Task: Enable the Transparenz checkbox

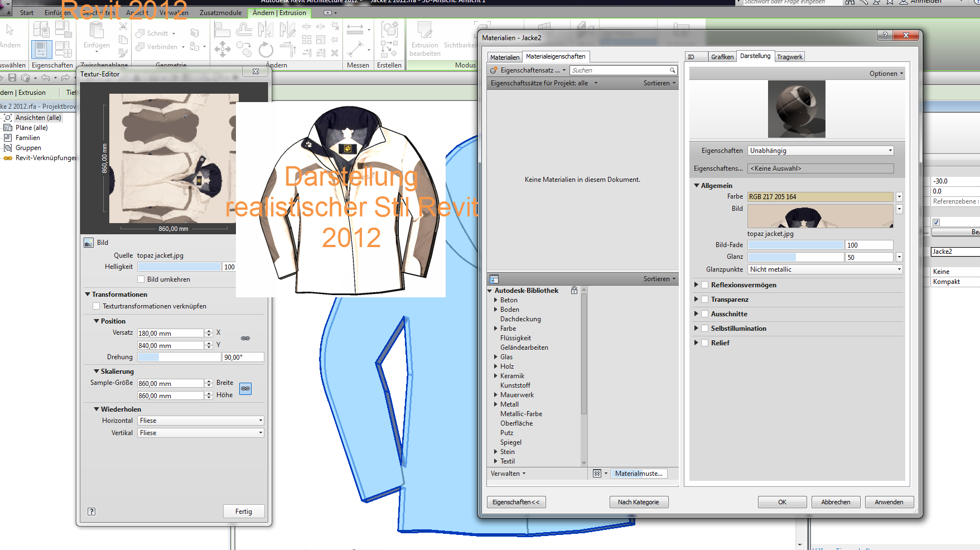Action: pyautogui.click(x=705, y=300)
